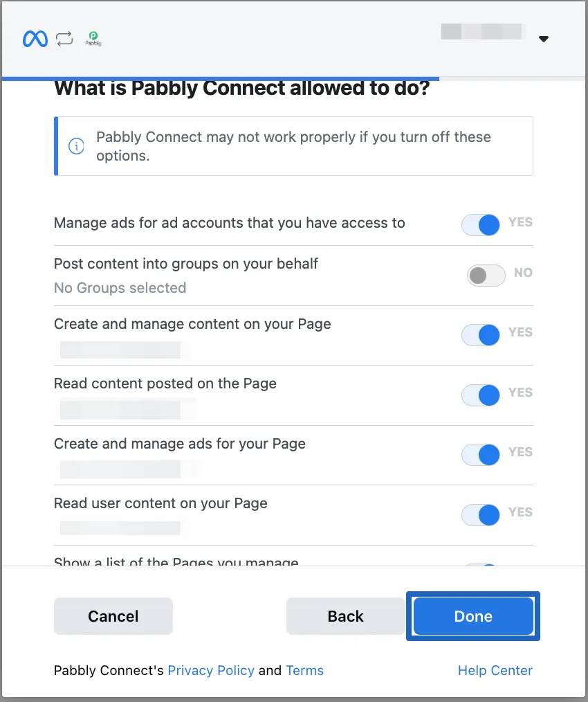The image size is (588, 702).
Task: Turn off Create and manage content on your Page
Action: point(481,335)
